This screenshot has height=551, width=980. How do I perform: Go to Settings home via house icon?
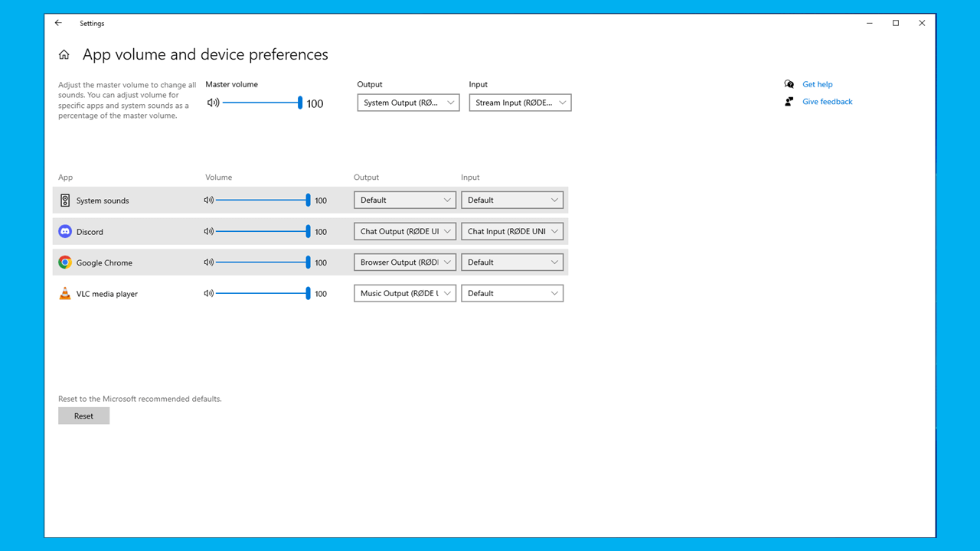click(64, 55)
